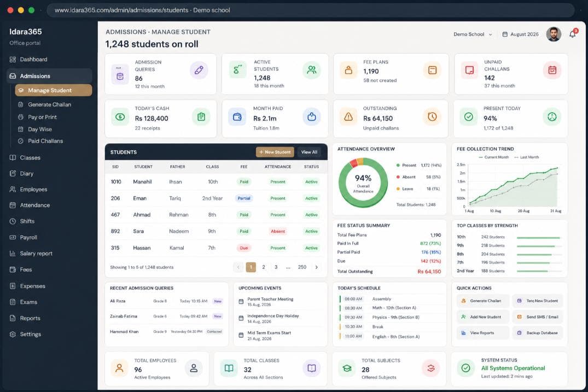588x392 pixels.
Task: Click the Today's Cash money icon
Action: point(120,117)
